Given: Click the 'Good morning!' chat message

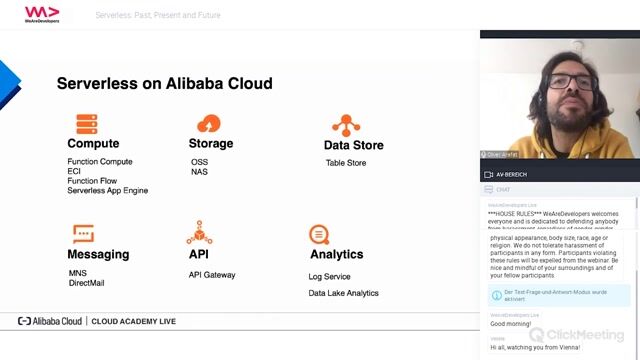Looking at the screenshot, I should click(x=510, y=324).
